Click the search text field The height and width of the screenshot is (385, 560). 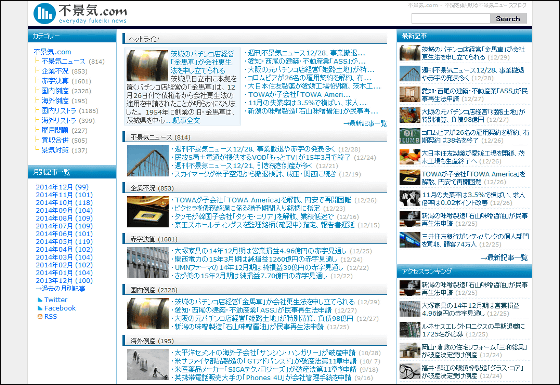tap(450, 19)
